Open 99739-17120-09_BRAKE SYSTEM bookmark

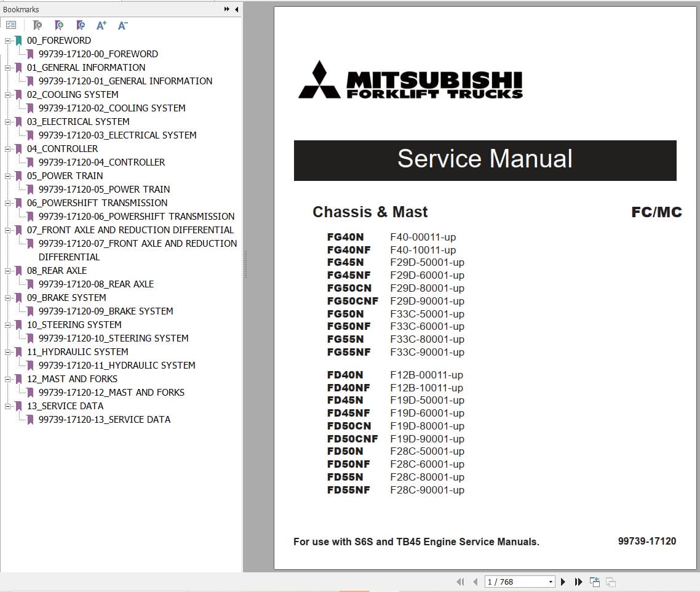106,311
